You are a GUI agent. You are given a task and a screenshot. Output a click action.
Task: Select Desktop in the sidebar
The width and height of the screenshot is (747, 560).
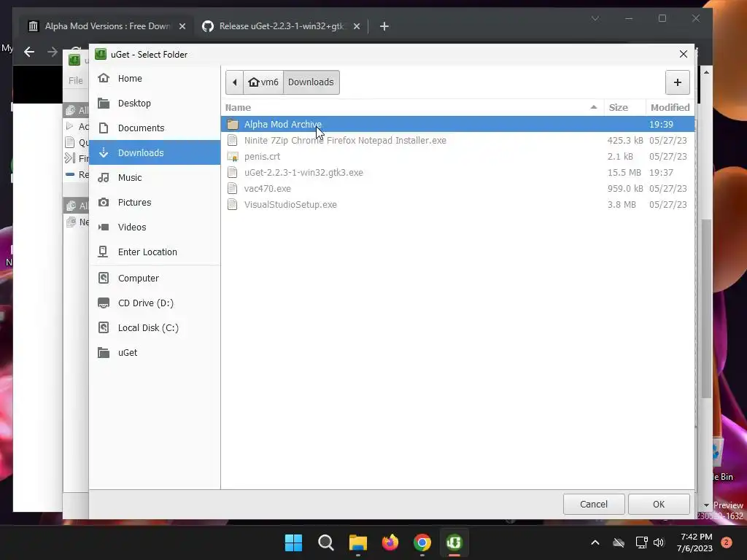pyautogui.click(x=155, y=103)
